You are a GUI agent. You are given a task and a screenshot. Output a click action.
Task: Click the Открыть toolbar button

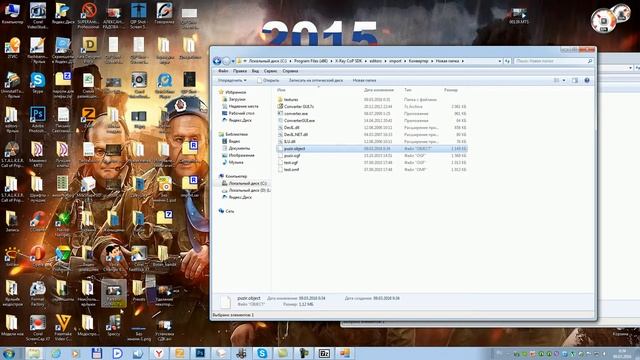point(268,80)
